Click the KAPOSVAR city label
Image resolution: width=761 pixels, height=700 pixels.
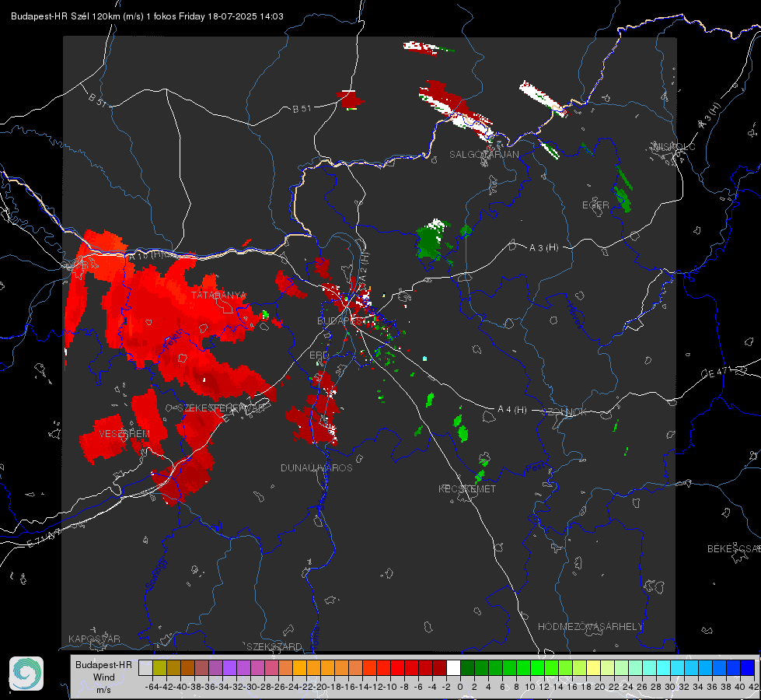[x=94, y=639]
